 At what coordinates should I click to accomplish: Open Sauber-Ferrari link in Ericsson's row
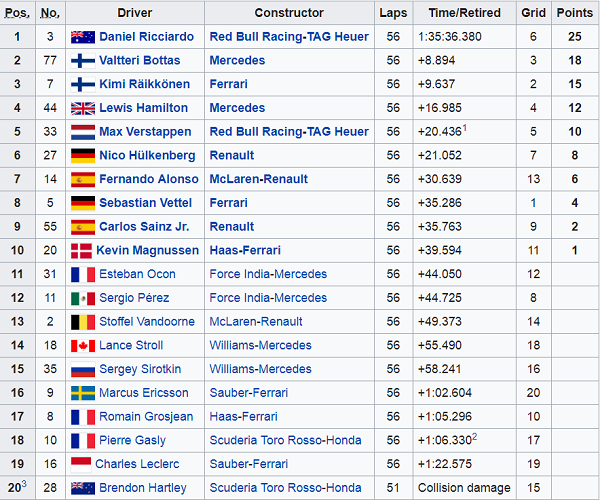[x=249, y=393]
